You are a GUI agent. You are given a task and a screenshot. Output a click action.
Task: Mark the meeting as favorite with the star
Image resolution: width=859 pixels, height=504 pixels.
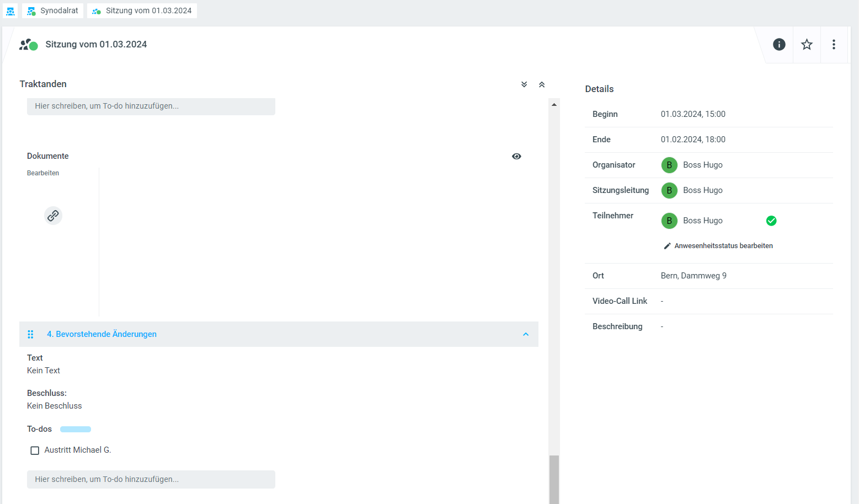point(807,45)
